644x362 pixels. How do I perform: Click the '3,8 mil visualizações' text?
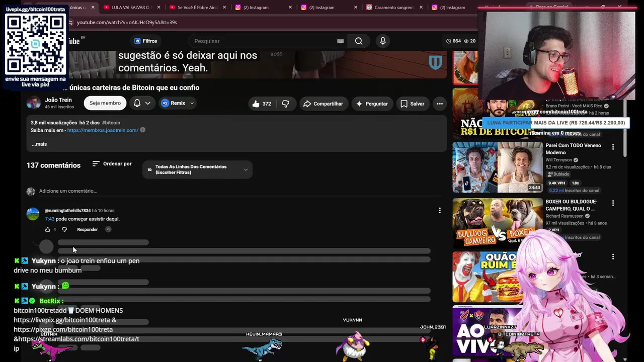[x=54, y=123]
